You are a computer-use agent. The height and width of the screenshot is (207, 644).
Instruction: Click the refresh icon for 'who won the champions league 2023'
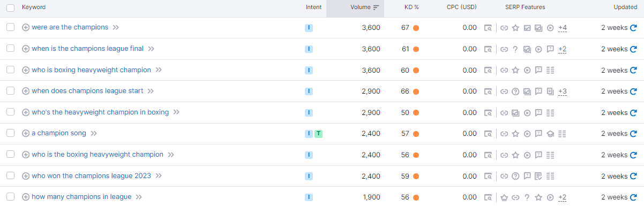[x=633, y=177]
